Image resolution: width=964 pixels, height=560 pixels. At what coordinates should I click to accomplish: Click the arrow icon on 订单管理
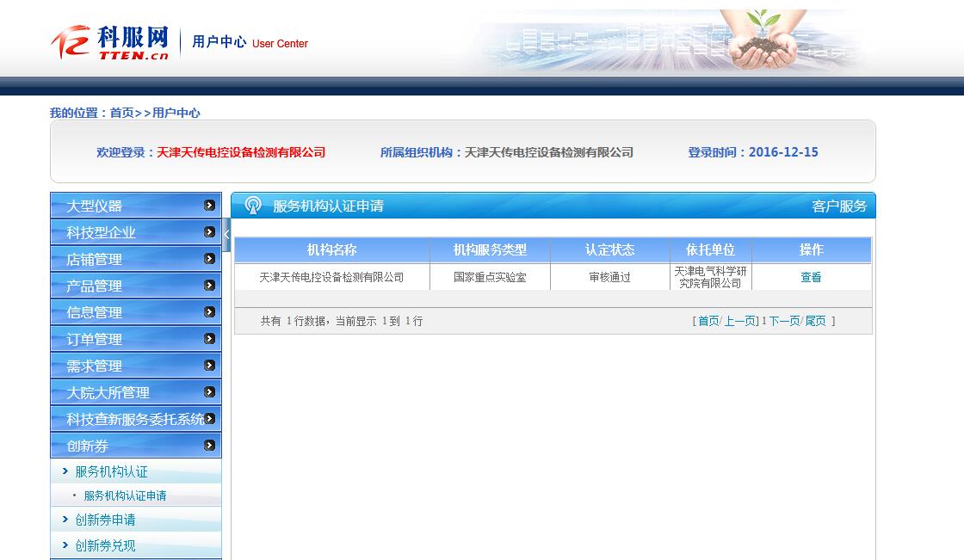click(209, 339)
